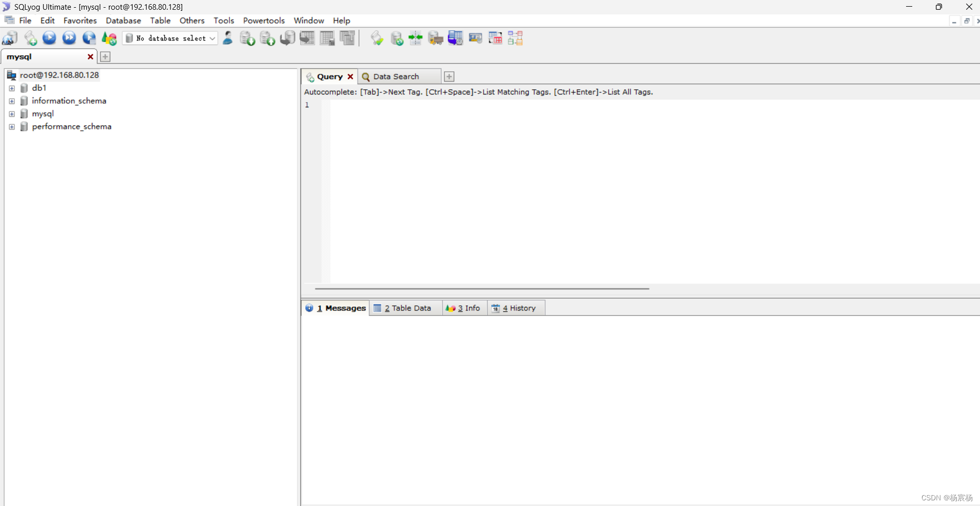Image resolution: width=980 pixels, height=506 pixels.
Task: Click the Refresh Object Browser shapes icon
Action: click(109, 38)
